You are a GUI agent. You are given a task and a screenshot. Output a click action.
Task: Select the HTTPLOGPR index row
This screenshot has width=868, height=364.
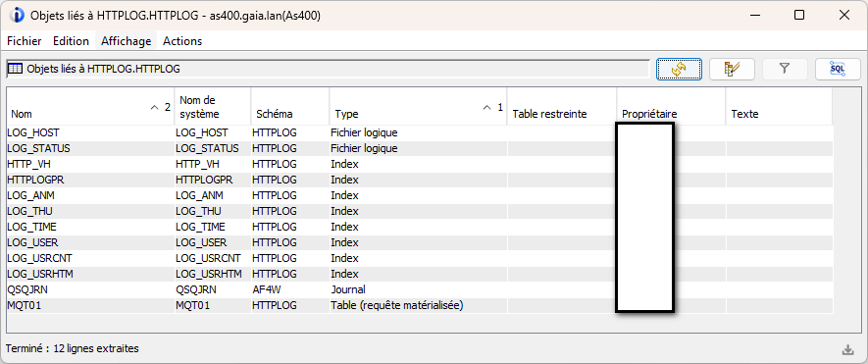420,181
